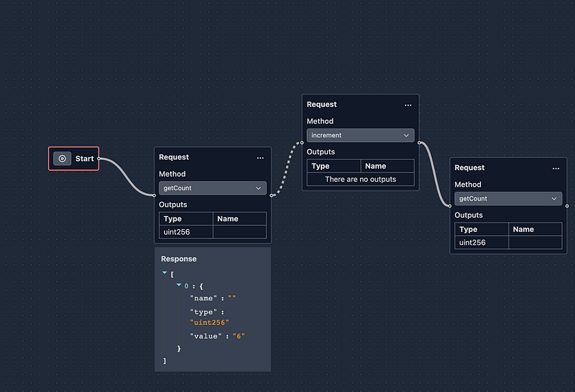Viewport: 575px width, 392px height.
Task: Collapse the "0" object in Response JSON
Action: tap(179, 286)
